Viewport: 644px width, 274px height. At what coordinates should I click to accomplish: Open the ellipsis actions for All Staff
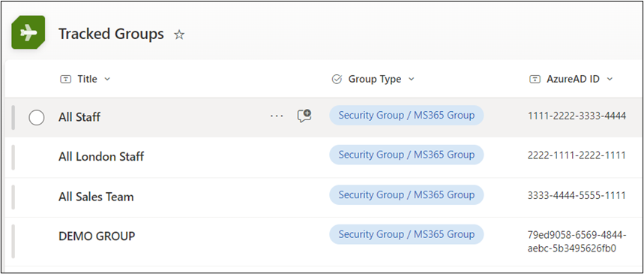pos(277,116)
